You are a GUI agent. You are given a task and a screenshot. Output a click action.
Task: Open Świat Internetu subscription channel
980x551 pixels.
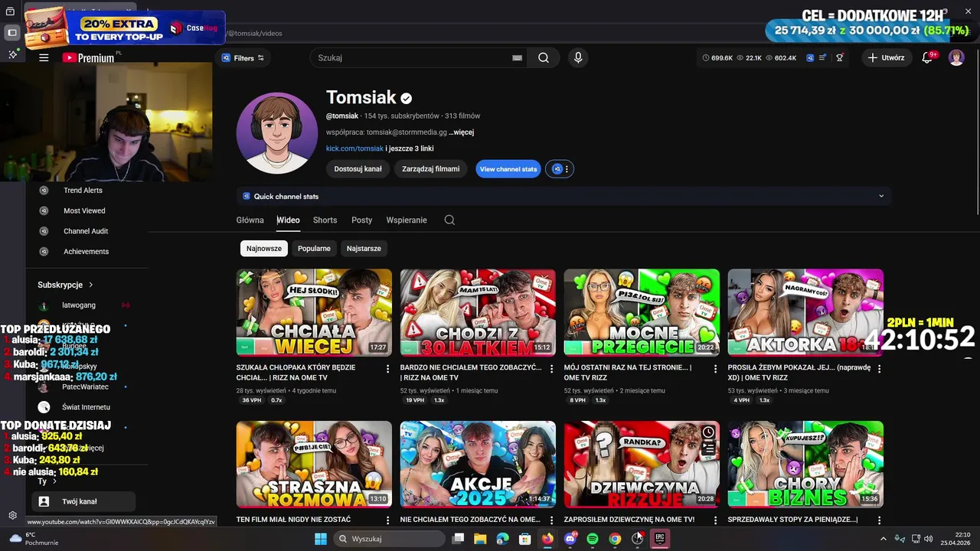pyautogui.click(x=86, y=407)
